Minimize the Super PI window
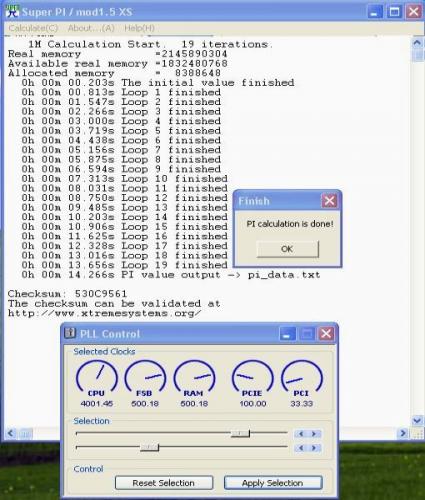This screenshot has height=500, width=425. click(x=375, y=12)
